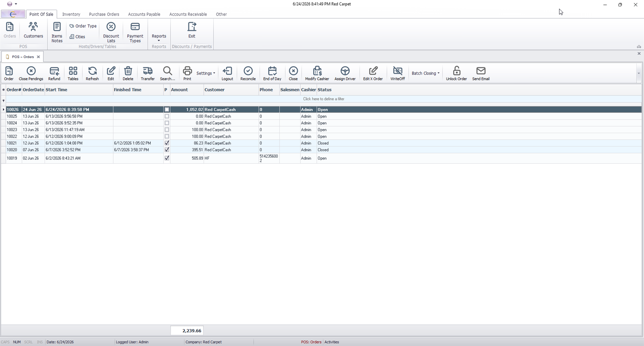This screenshot has height=346, width=644.
Task: Refresh the orders list
Action: coord(92,74)
